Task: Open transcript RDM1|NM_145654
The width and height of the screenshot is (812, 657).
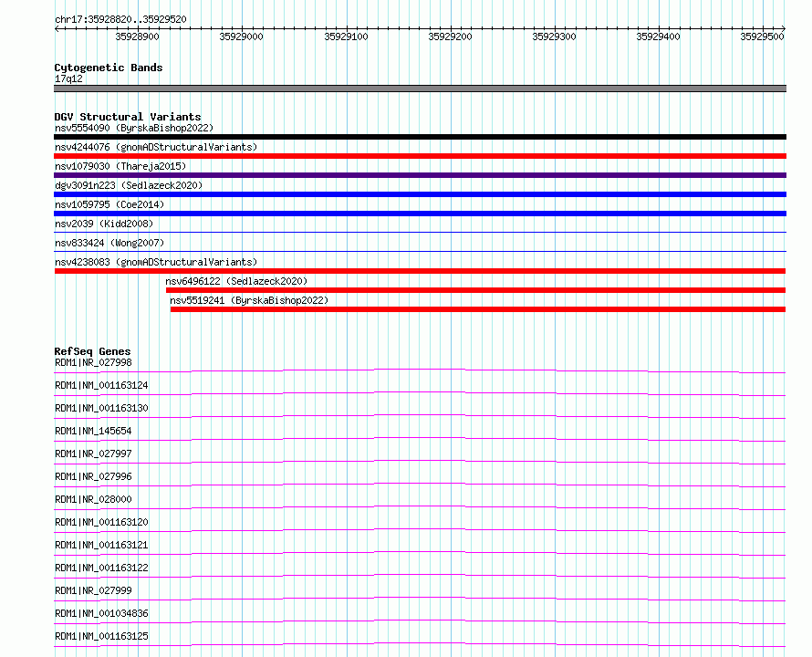Action: pyautogui.click(x=93, y=431)
